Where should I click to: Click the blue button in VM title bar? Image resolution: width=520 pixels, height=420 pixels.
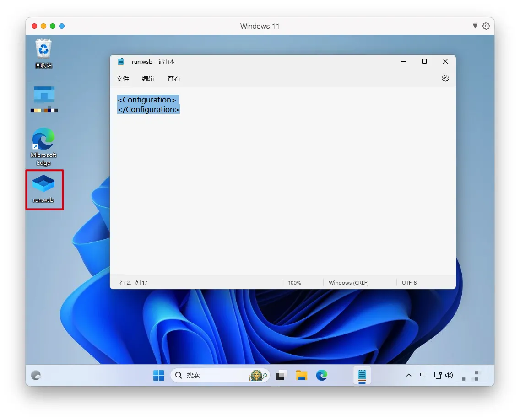(62, 26)
